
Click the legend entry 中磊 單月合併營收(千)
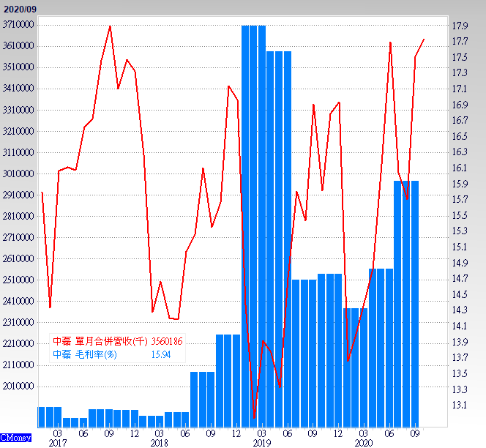pyautogui.click(x=100, y=341)
